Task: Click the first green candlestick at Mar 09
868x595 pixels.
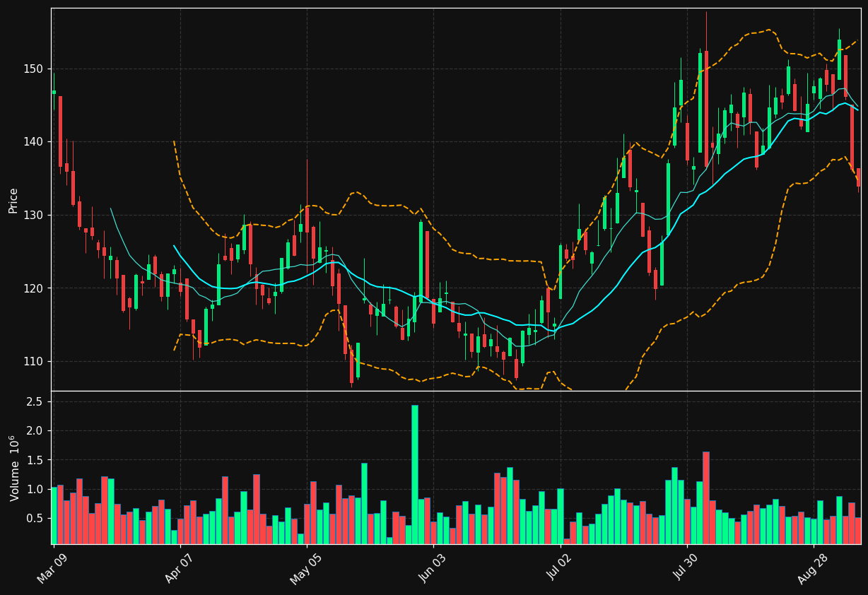Action: click(x=54, y=92)
